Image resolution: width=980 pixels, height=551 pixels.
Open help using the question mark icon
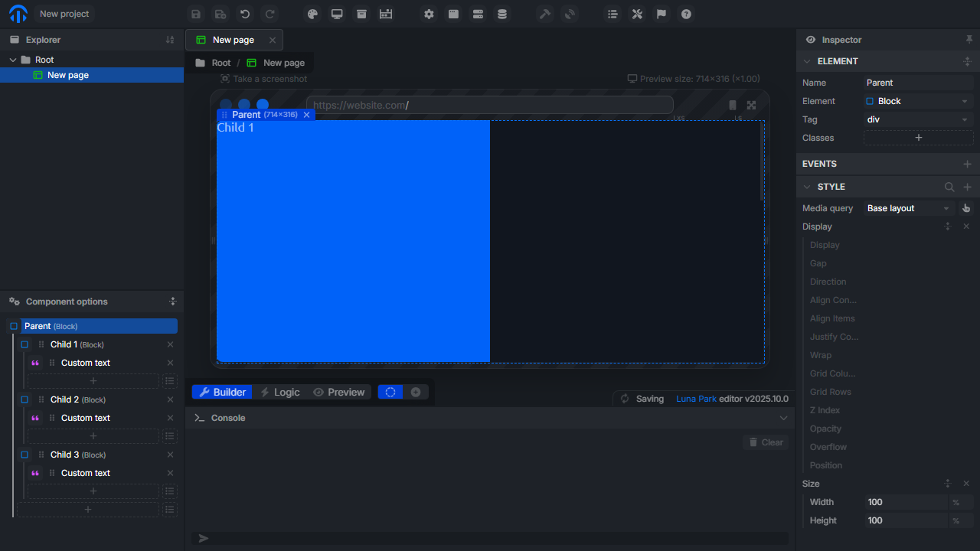(686, 14)
